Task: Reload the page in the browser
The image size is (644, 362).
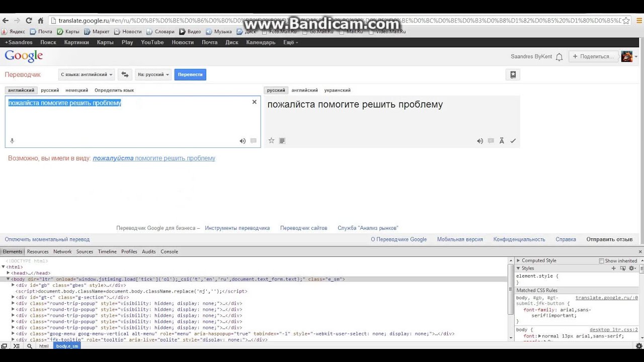Action: coord(29,21)
